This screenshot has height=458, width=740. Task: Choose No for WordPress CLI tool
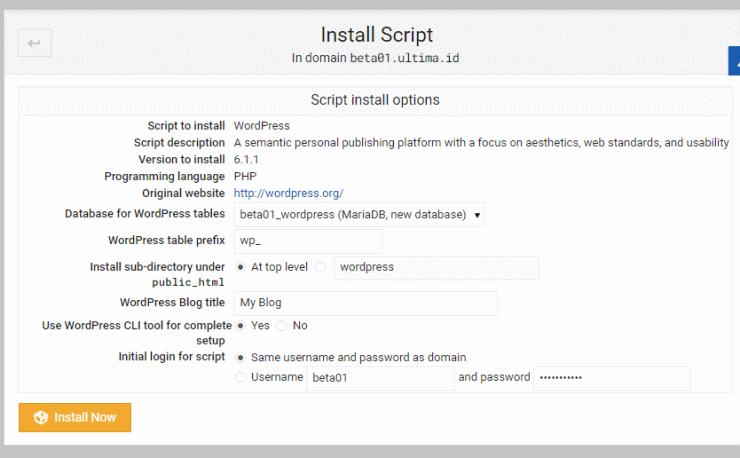281,326
